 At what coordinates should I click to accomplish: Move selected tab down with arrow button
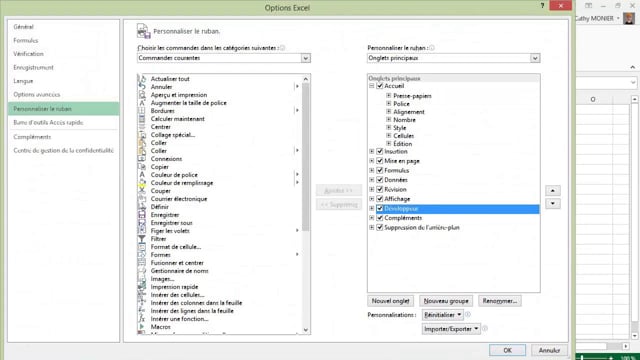[553, 204]
